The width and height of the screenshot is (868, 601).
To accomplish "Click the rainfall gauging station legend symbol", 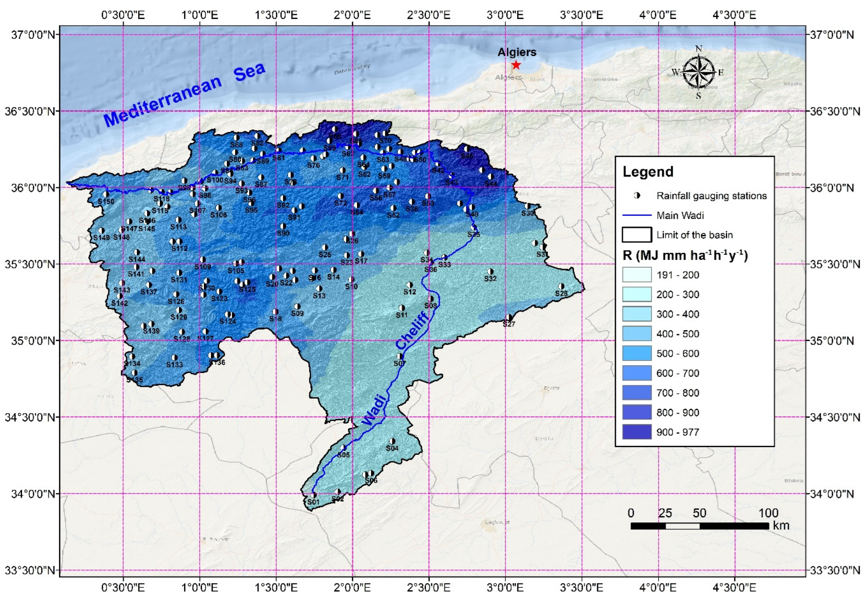I will [637, 196].
